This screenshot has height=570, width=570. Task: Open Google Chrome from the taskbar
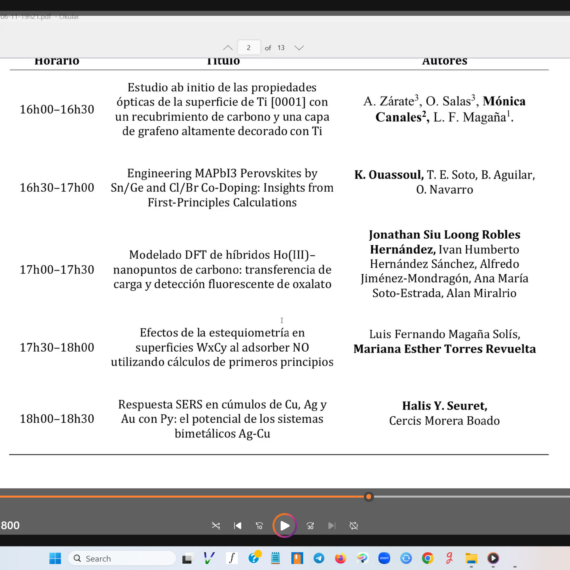point(428,558)
